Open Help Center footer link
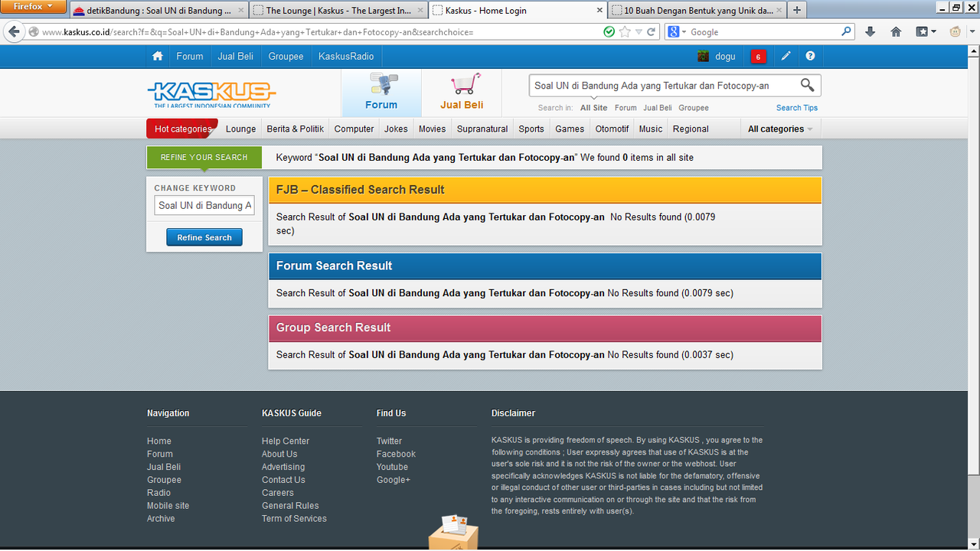The image size is (980, 551). point(286,441)
